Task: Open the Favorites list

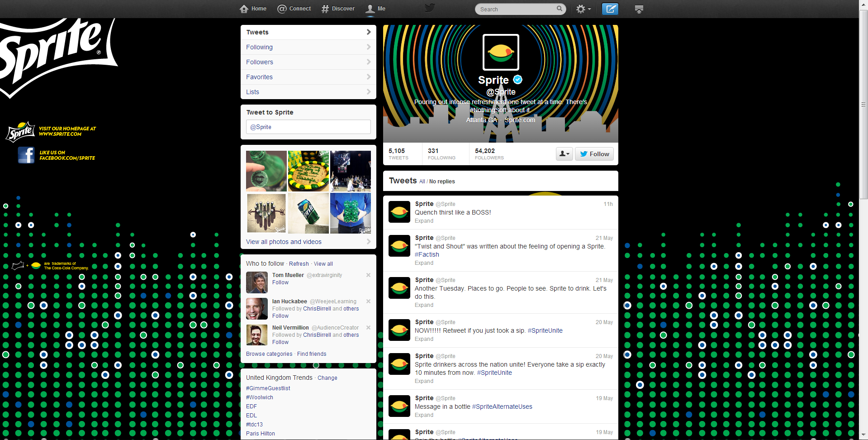Action: [308, 77]
